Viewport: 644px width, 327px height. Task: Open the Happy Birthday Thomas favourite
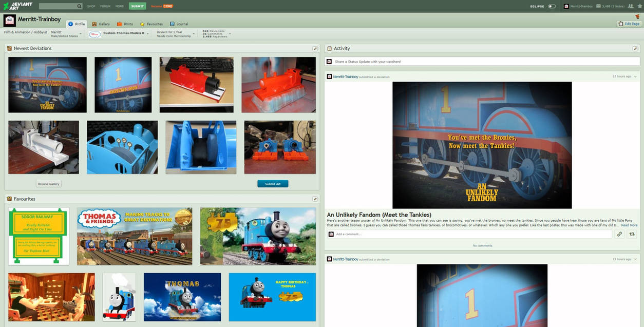tap(272, 297)
